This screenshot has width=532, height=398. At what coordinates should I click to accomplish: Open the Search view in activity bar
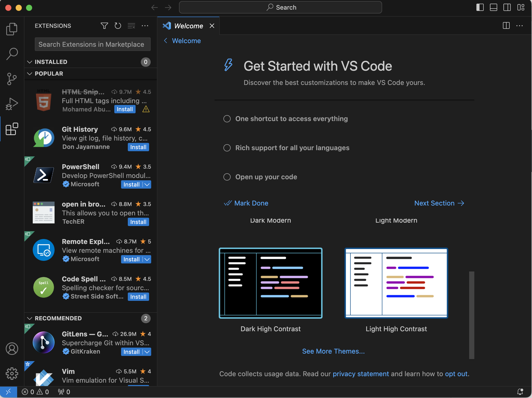pos(12,54)
